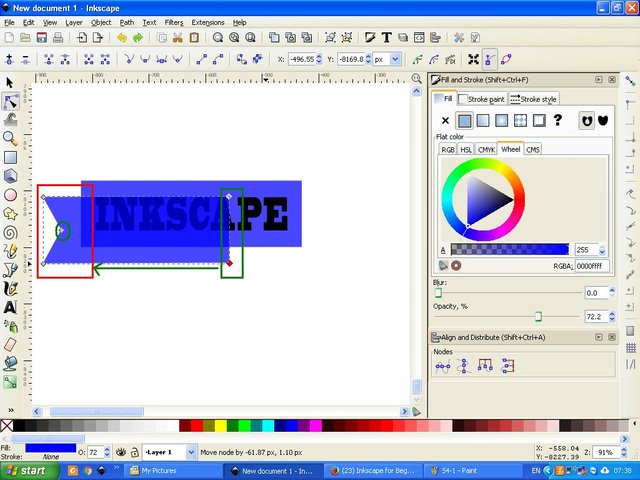Click the Redo arrow icon

(x=138, y=38)
